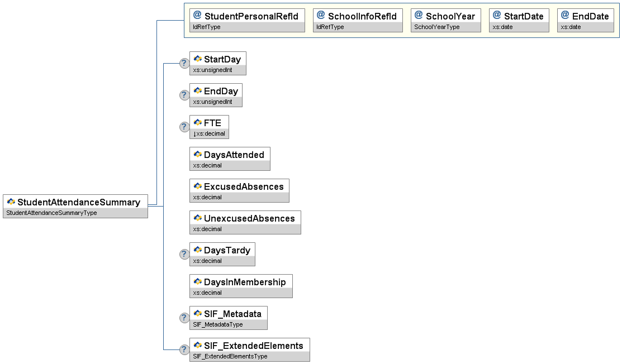Click the xs:decimal type under FTE

coord(210,134)
